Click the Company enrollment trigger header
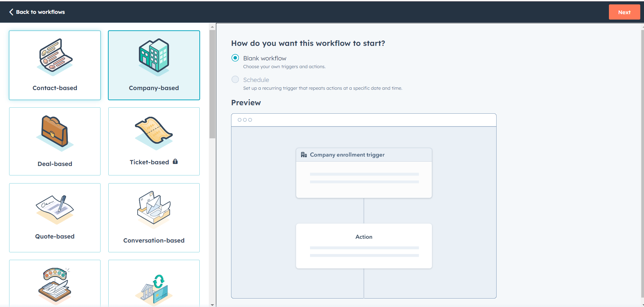This screenshot has height=307, width=644. tap(364, 155)
